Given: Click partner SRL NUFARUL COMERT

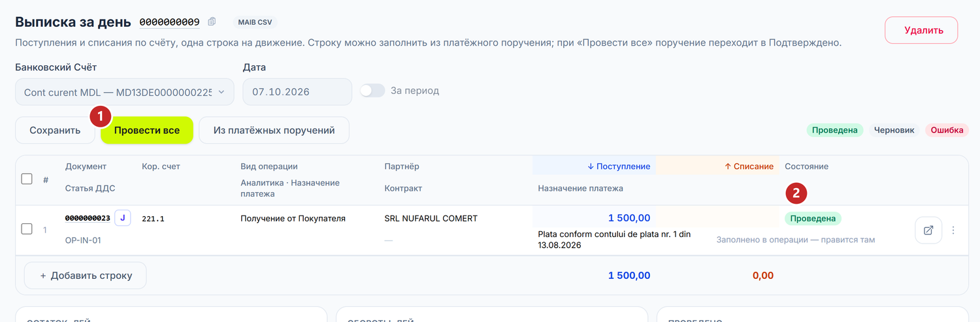Looking at the screenshot, I should tap(431, 218).
